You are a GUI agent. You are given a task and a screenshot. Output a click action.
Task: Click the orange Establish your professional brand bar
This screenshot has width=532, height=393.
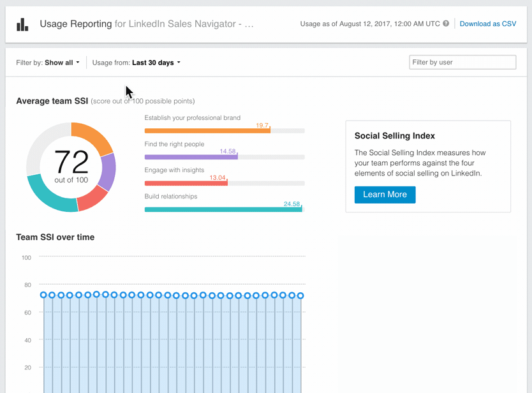coord(207,130)
